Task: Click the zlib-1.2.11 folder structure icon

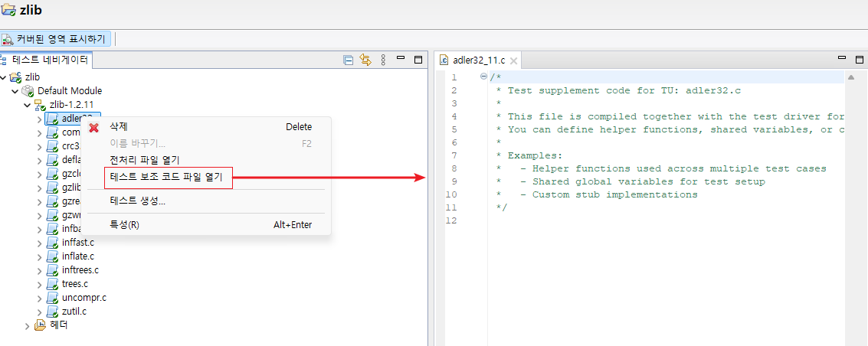Action: [x=40, y=104]
